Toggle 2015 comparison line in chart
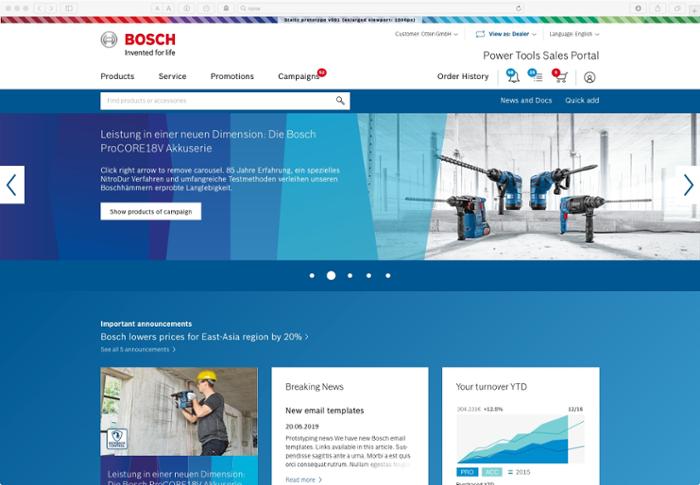Viewport: 700px width, 485px height. (519, 472)
